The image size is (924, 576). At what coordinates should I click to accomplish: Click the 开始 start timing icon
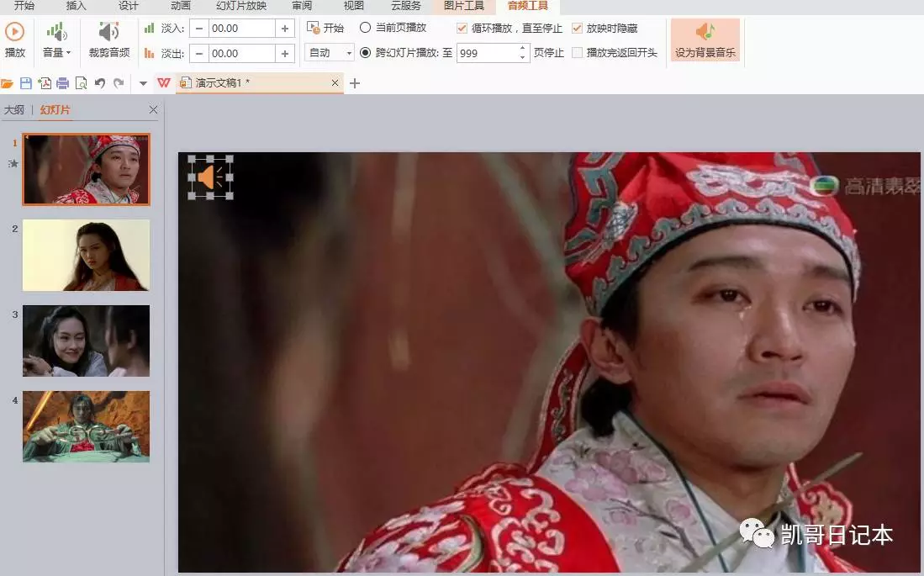pyautogui.click(x=313, y=28)
